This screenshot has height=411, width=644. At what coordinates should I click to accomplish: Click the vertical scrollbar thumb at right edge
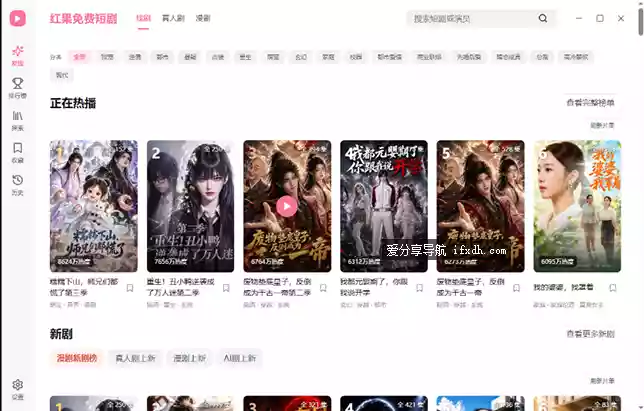[641, 21]
